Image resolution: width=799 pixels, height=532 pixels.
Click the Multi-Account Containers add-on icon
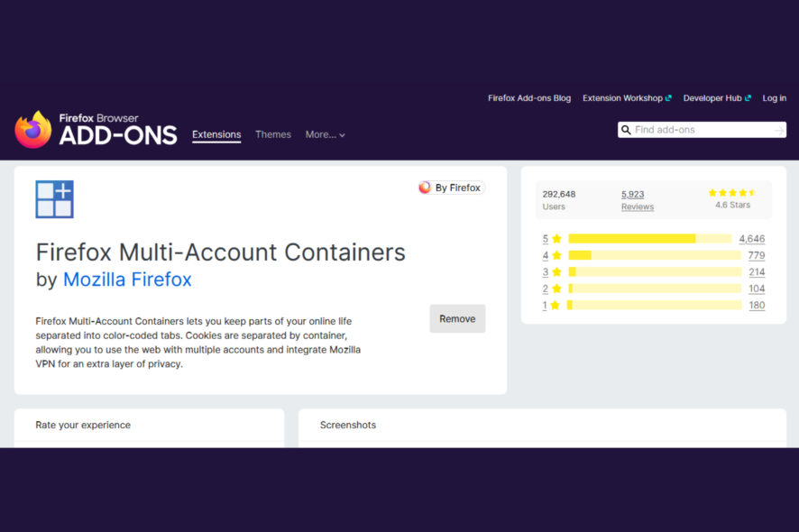(x=54, y=198)
